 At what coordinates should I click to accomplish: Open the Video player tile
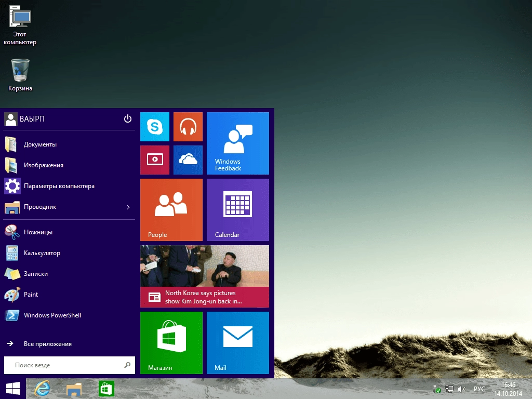[155, 160]
